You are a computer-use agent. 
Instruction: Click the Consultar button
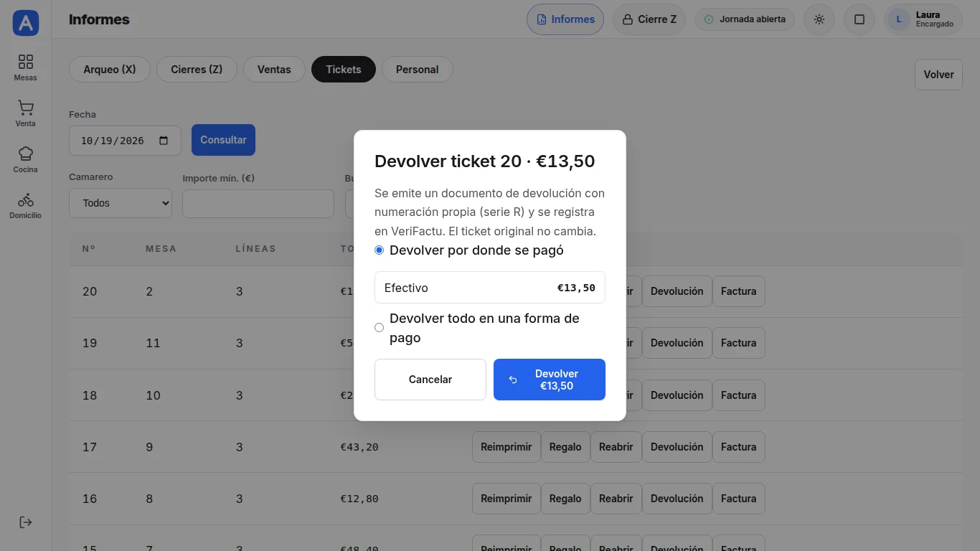pos(223,140)
